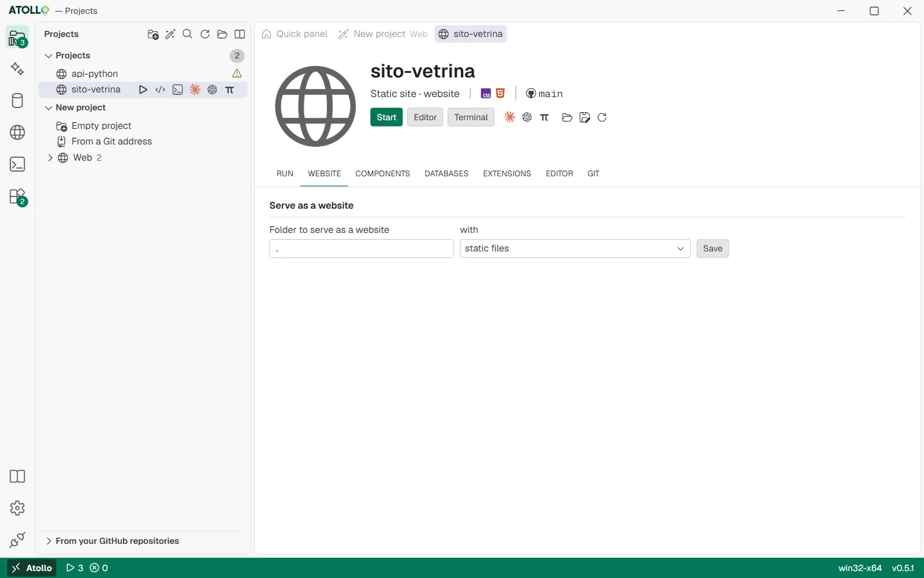924x578 pixels.
Task: Open project folder icon in header toolbar
Action: point(567,117)
